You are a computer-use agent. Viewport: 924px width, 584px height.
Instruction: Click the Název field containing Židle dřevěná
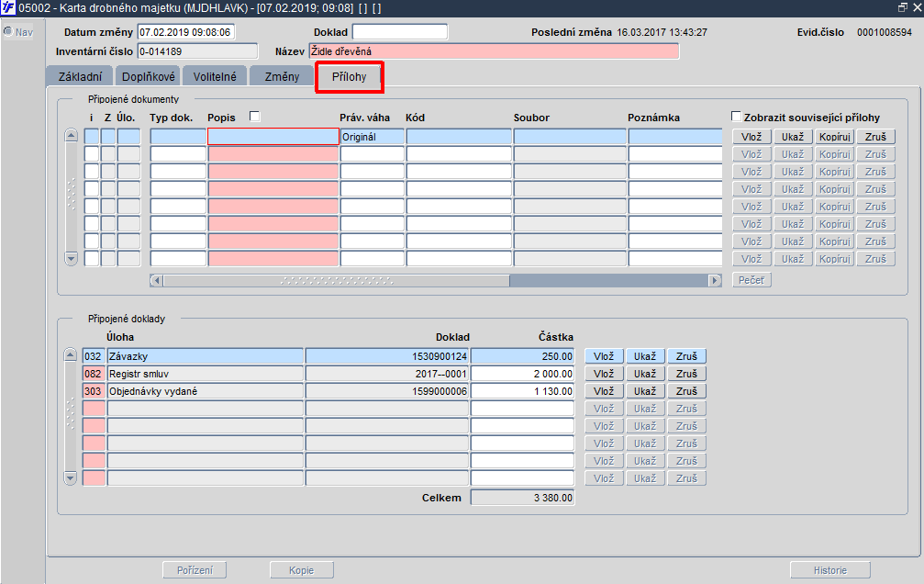(494, 51)
